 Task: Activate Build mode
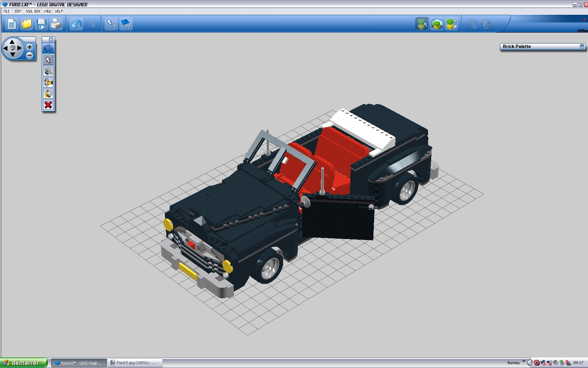tap(422, 24)
